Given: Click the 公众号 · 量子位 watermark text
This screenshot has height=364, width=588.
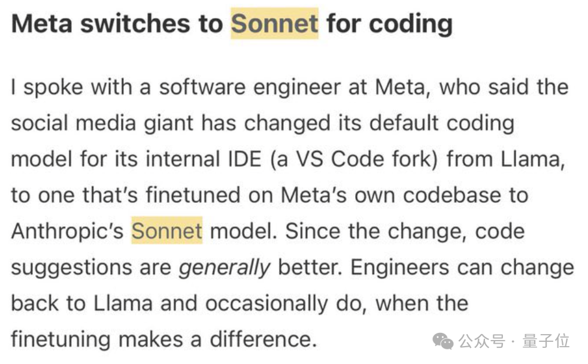Looking at the screenshot, I should [514, 342].
